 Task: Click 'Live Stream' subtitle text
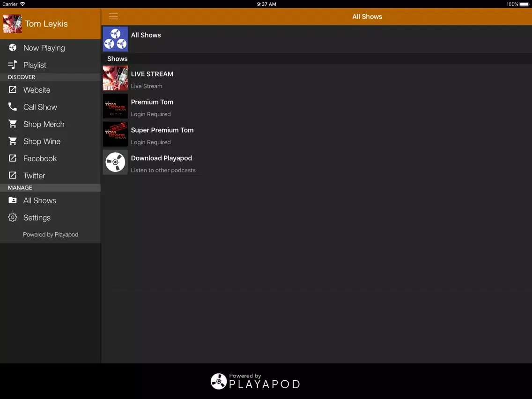pyautogui.click(x=147, y=86)
